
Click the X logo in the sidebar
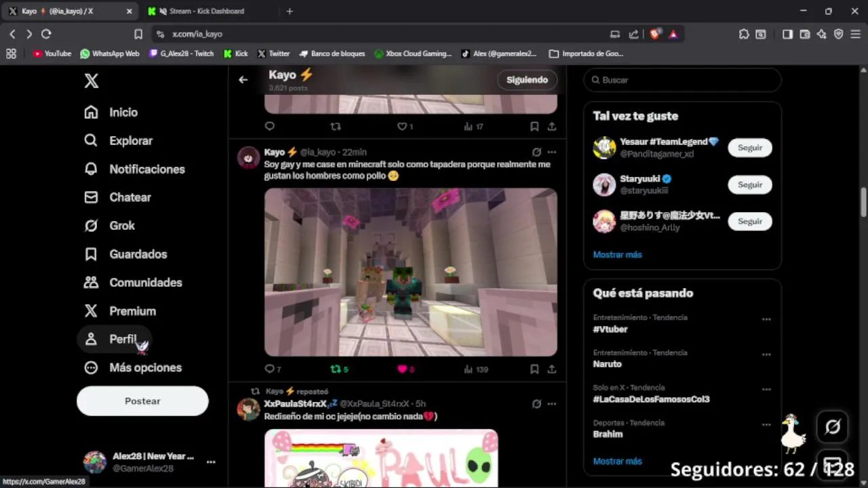[92, 81]
